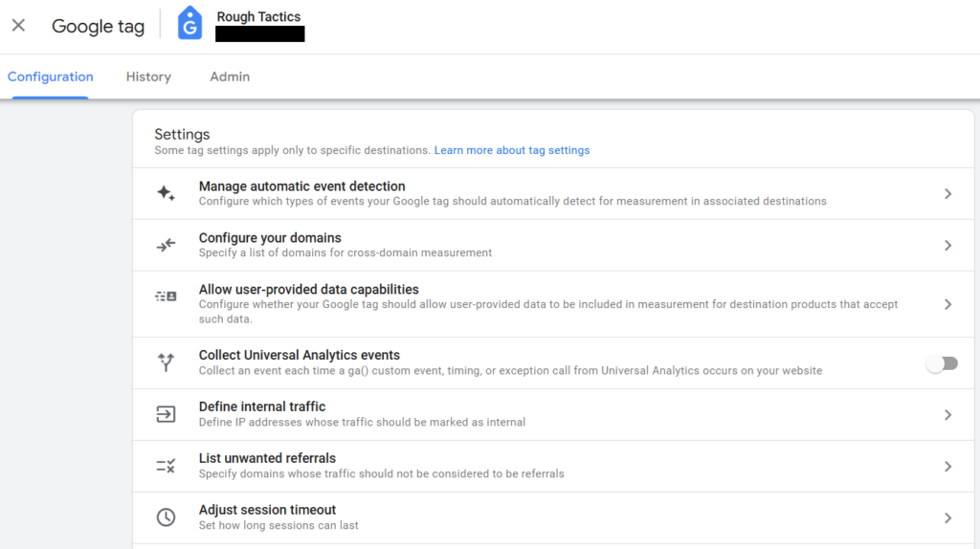Click the blue Google tag logo

(190, 24)
